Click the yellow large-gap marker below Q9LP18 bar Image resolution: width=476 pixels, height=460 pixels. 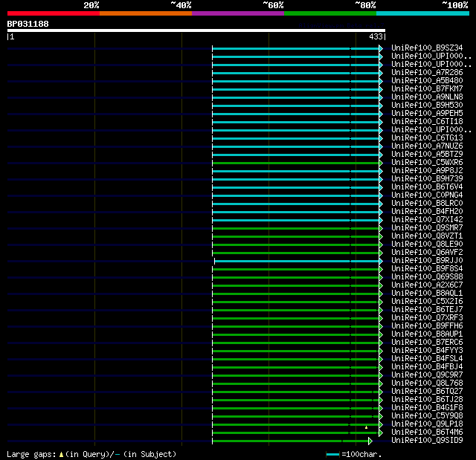tap(367, 427)
